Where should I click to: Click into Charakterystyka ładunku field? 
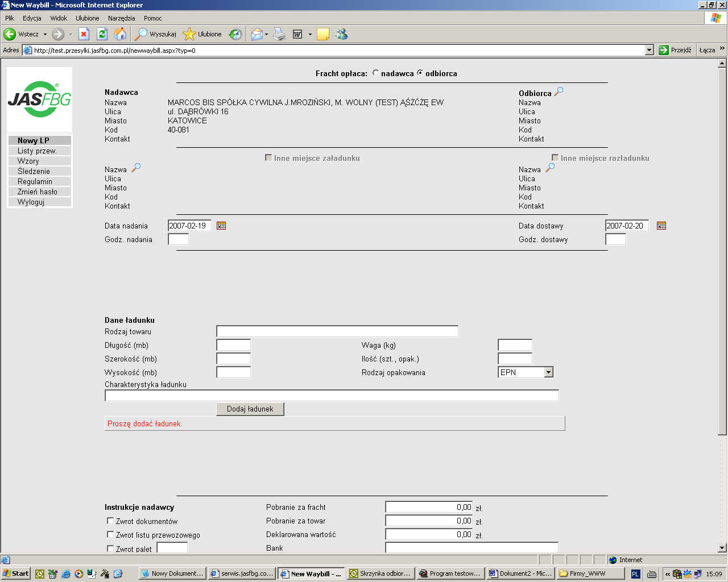point(332,396)
